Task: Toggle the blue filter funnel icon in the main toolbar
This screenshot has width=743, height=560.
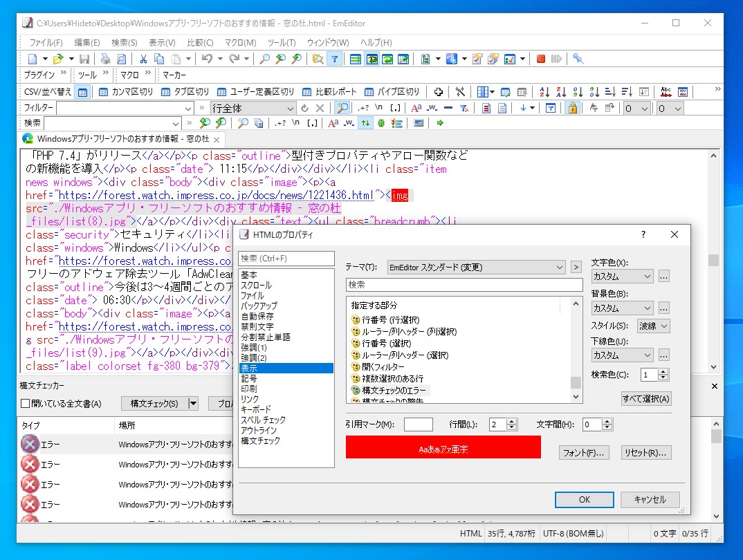Action: 335,59
